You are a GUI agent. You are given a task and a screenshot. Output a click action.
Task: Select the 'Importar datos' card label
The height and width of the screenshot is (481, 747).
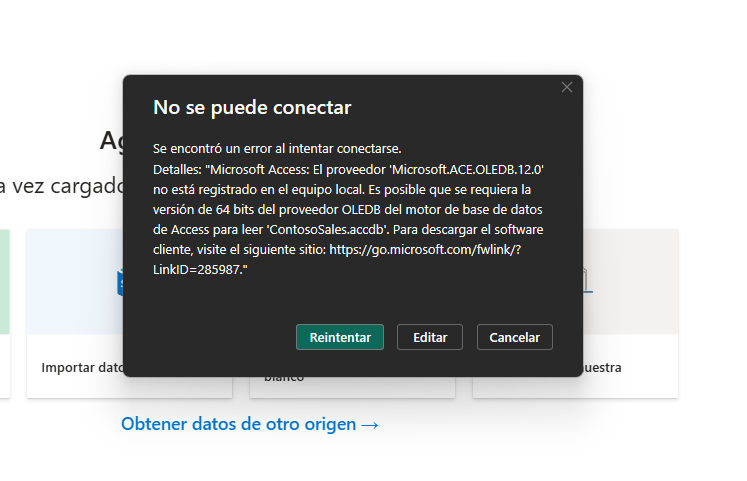click(x=80, y=367)
